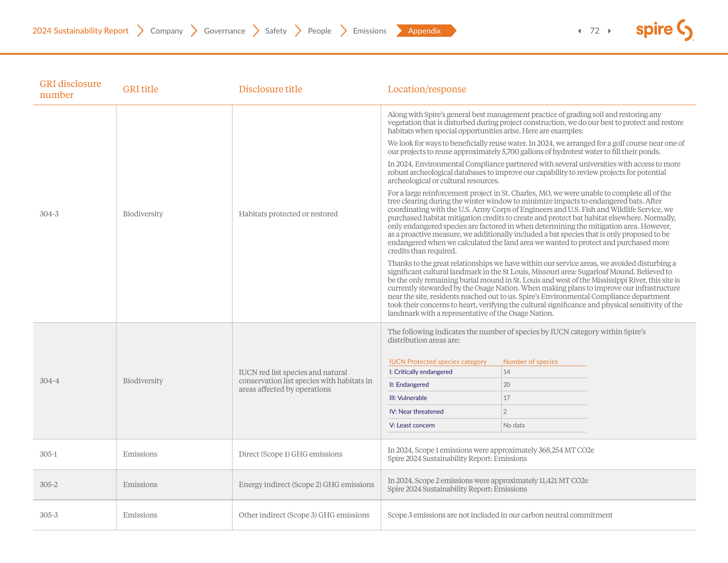Navigate to the Emissions section
Image resolution: width=728 pixels, height=563 pixels.
tap(370, 31)
